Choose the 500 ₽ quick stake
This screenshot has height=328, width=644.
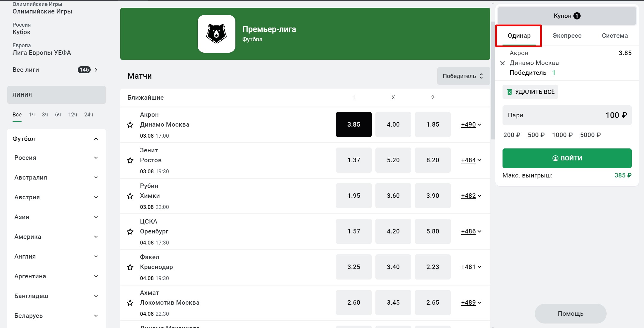pyautogui.click(x=536, y=135)
